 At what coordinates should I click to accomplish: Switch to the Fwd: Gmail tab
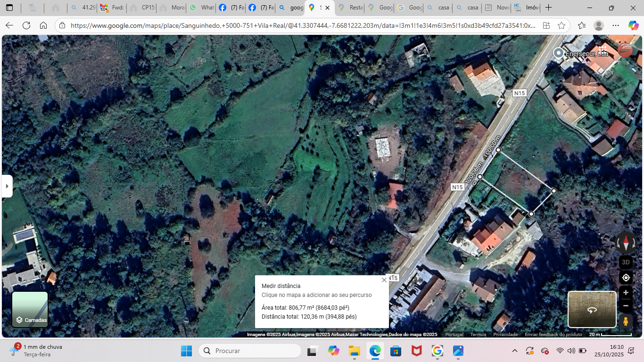tap(112, 8)
